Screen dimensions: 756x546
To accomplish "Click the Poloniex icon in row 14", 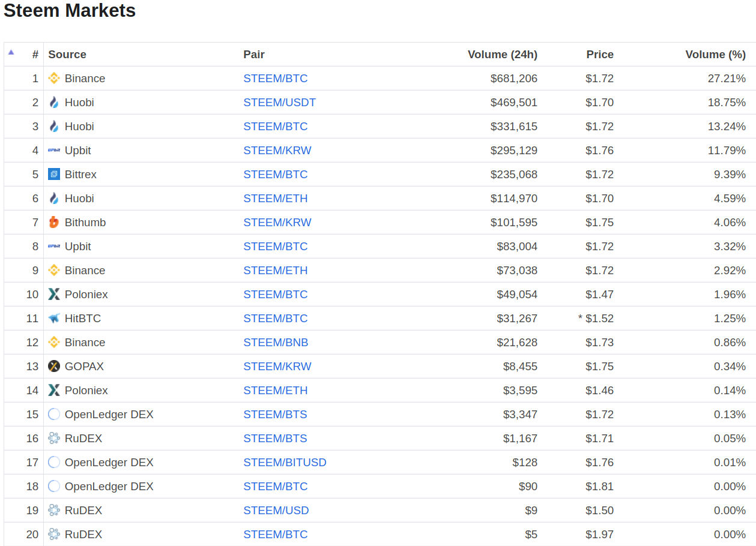I will (x=54, y=390).
